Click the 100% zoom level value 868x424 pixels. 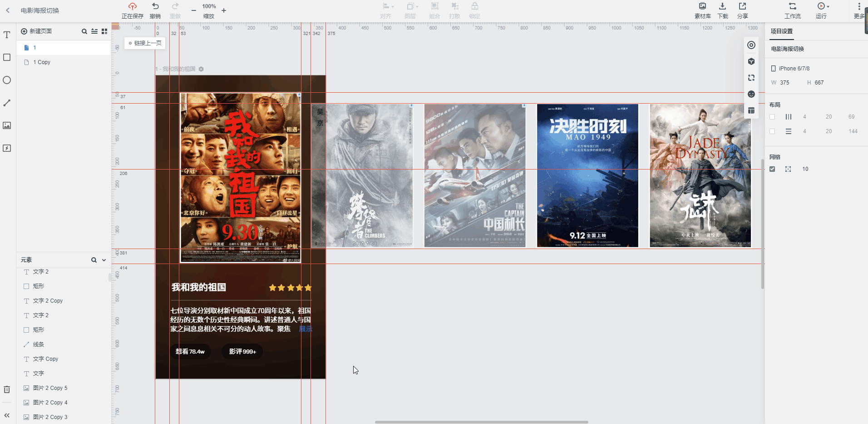tap(209, 6)
